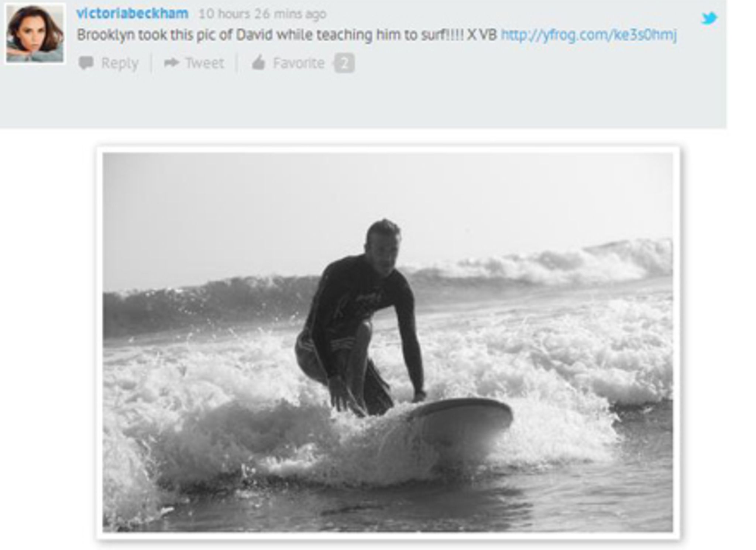Click the Favorite text label

299,63
